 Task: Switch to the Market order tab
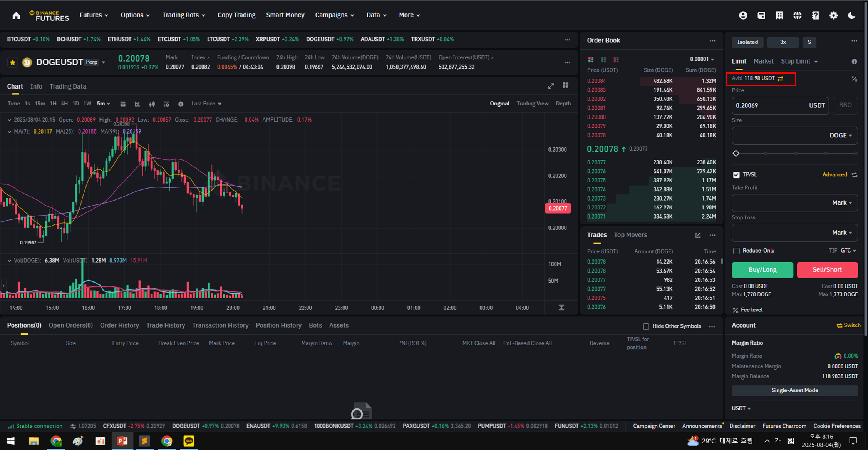(x=763, y=61)
